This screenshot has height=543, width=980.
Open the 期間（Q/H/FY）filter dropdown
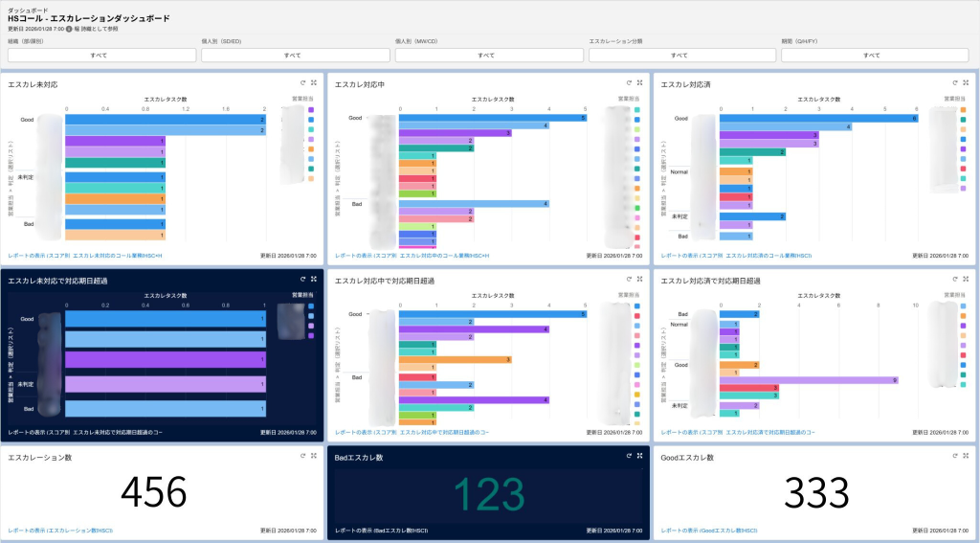(871, 56)
